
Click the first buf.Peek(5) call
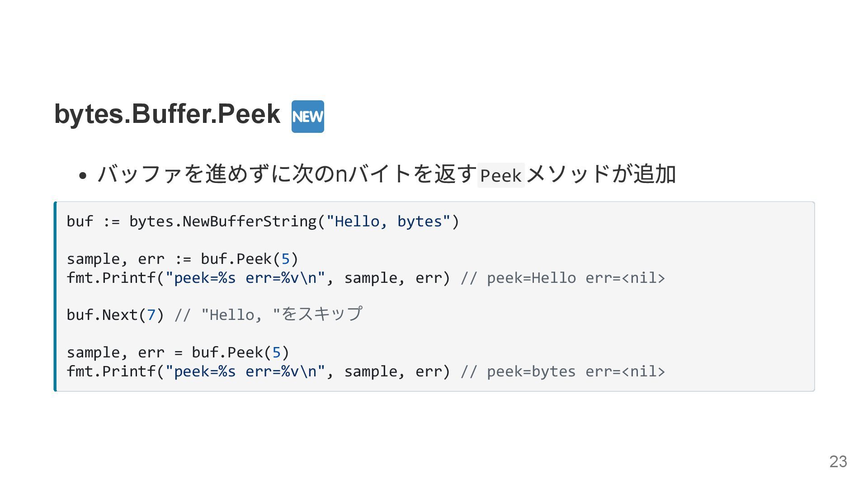pyautogui.click(x=249, y=259)
